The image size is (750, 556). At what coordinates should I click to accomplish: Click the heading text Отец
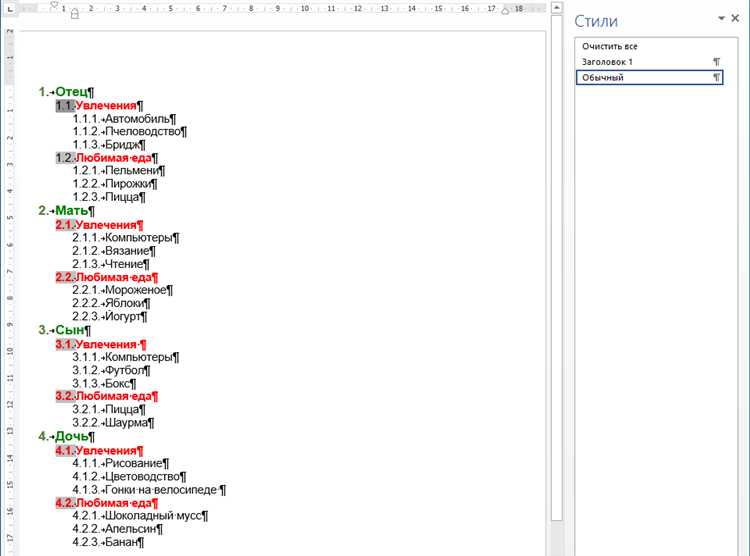(71, 91)
